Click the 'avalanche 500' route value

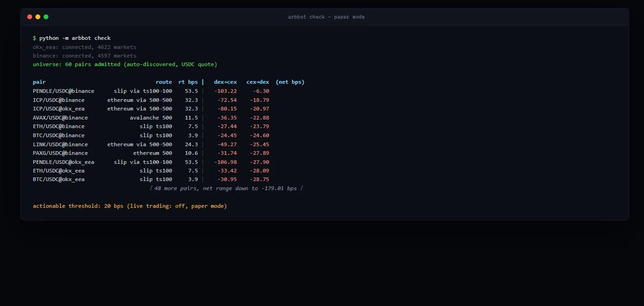pos(151,118)
